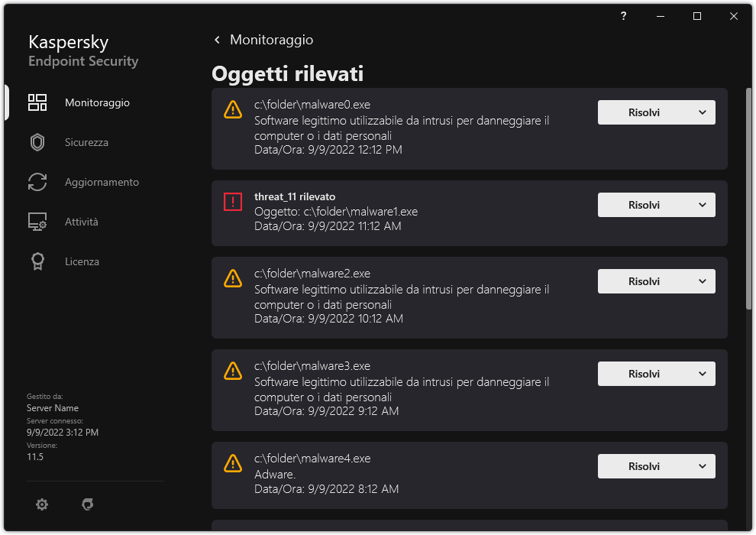This screenshot has height=535, width=756.
Task: Open application settings via gear icon
Action: [x=42, y=504]
